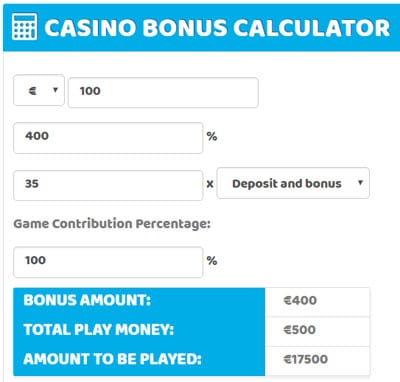This screenshot has width=400, height=382.
Task: Click the wagering multiplier field showing 35
Action: [108, 185]
